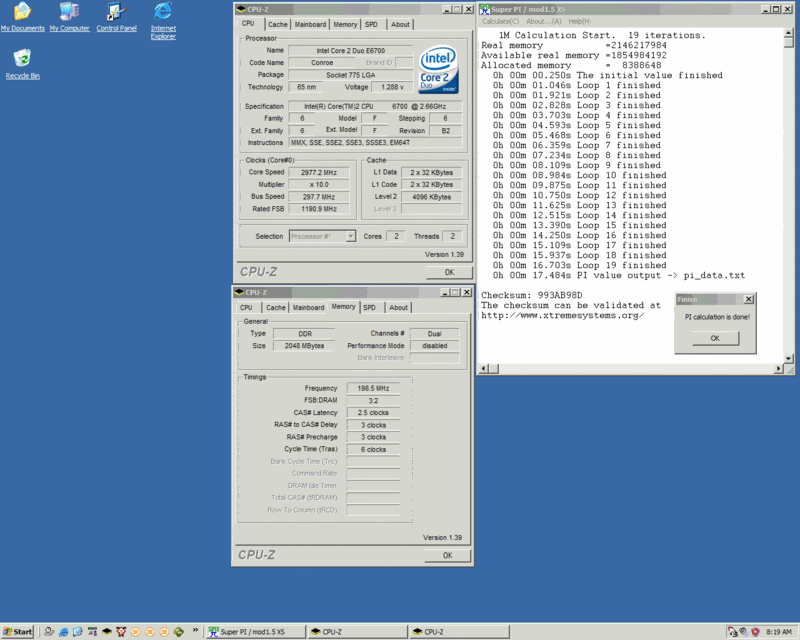Click Super PI vertical scrollbar up arrow
800x640 pixels.
tap(789, 33)
